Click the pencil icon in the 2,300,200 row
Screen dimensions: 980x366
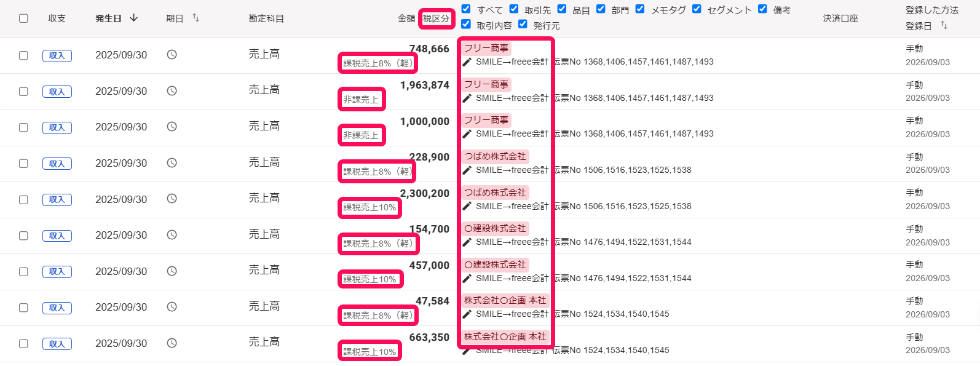(467, 207)
